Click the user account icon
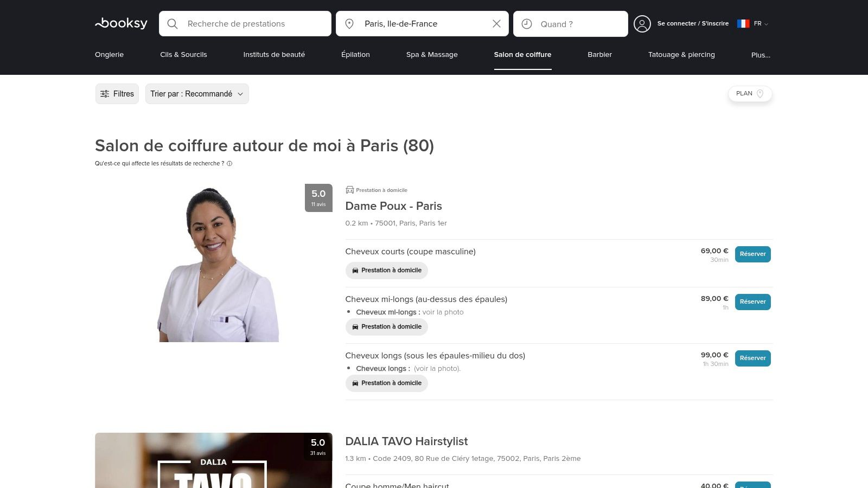The width and height of the screenshot is (868, 488). point(642,24)
